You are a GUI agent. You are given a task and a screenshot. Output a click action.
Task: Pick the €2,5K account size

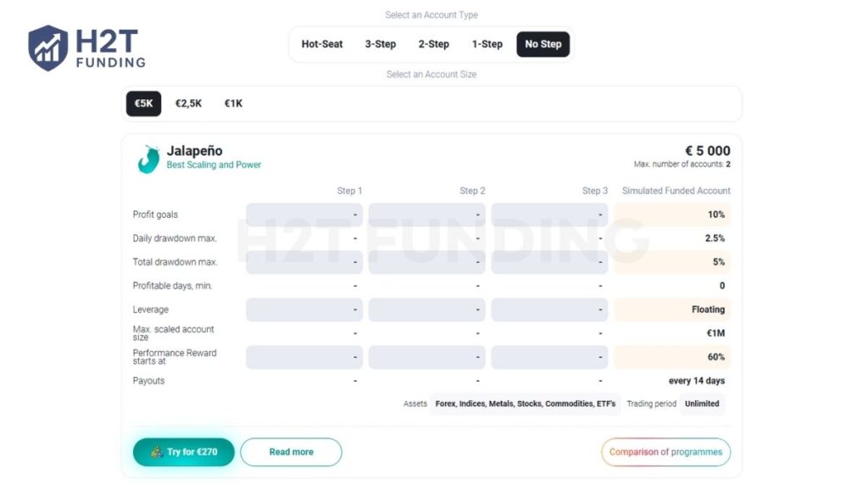click(x=188, y=103)
